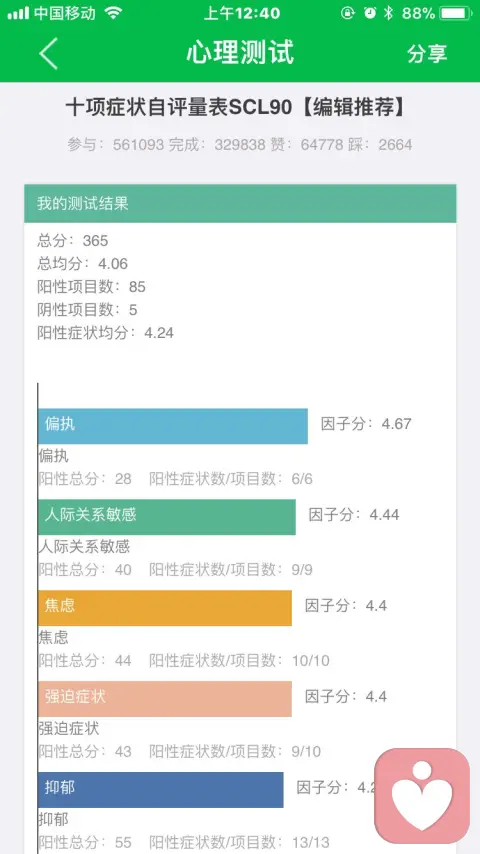Tap the Wi-Fi status icon
The height and width of the screenshot is (854, 480).
point(113,13)
